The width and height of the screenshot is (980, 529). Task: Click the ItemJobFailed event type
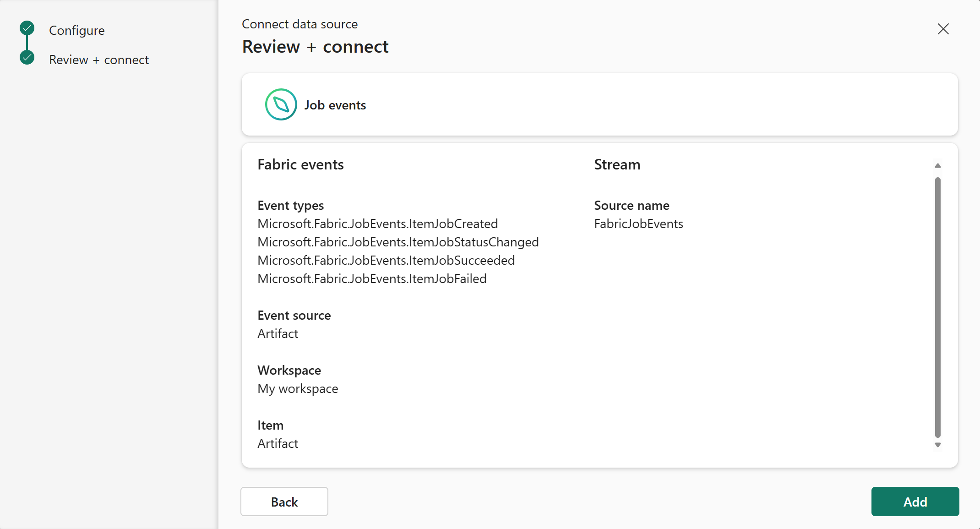(x=372, y=278)
